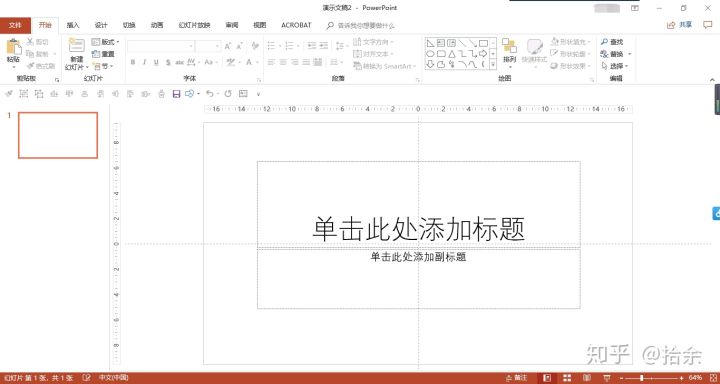Select the oval shape in shapes gallery
Viewport: 720px width, 384px height.
[430, 54]
